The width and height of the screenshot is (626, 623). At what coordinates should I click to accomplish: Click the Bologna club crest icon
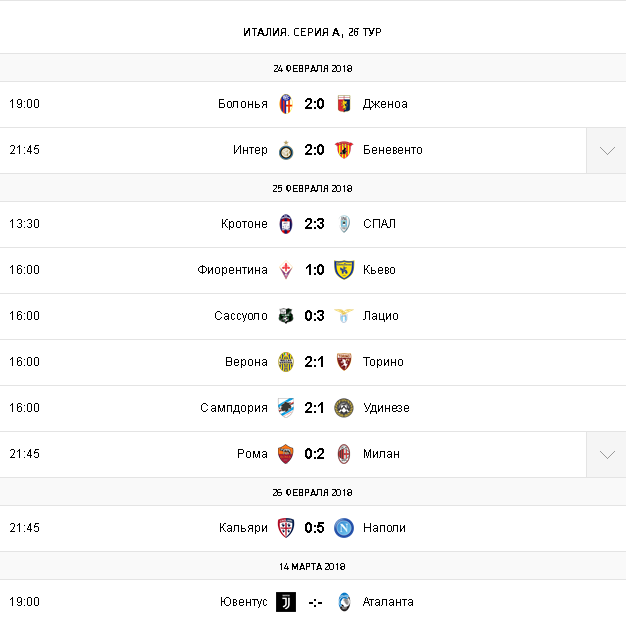pos(286,104)
